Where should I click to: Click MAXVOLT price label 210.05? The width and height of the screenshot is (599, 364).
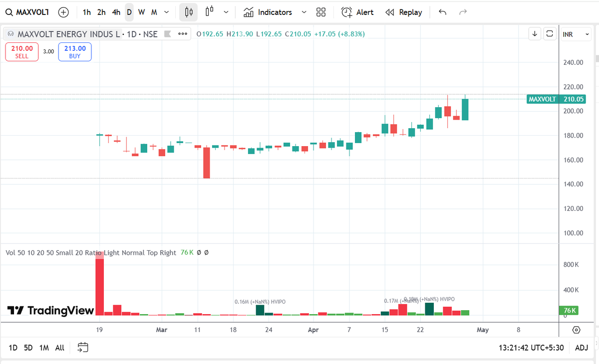[x=556, y=99]
